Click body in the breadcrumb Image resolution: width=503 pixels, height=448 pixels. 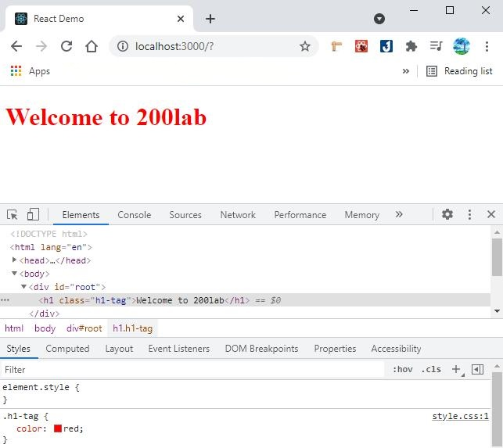pos(45,328)
